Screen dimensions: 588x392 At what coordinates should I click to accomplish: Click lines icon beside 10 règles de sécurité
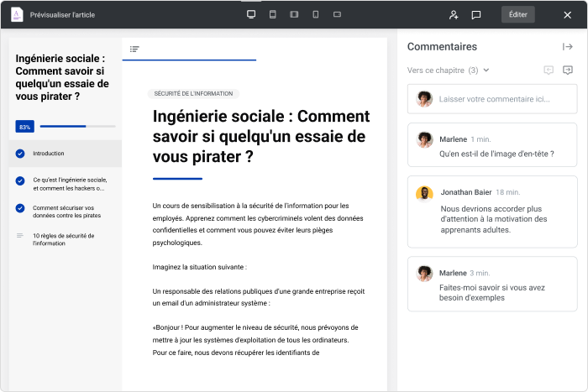pyautogui.click(x=20, y=236)
